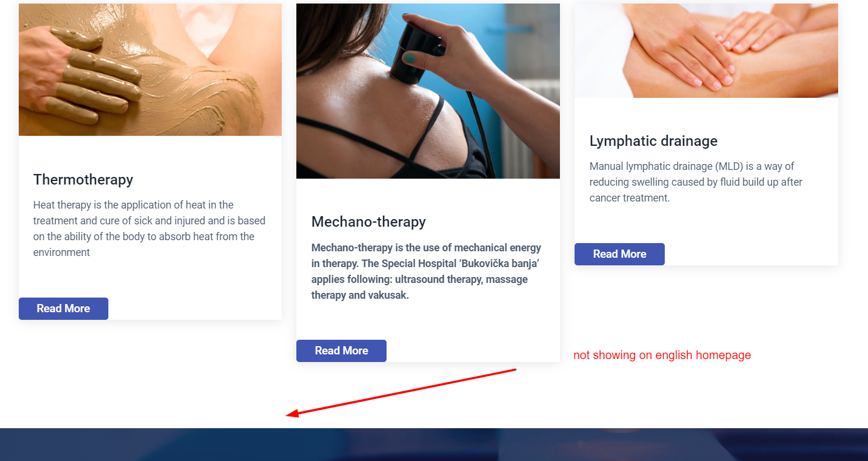
Task: Click Read More under Lymphatic drainage
Action: [x=620, y=254]
